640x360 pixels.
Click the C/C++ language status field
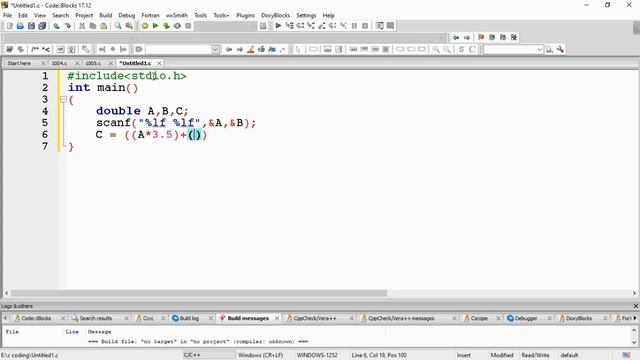click(x=192, y=355)
